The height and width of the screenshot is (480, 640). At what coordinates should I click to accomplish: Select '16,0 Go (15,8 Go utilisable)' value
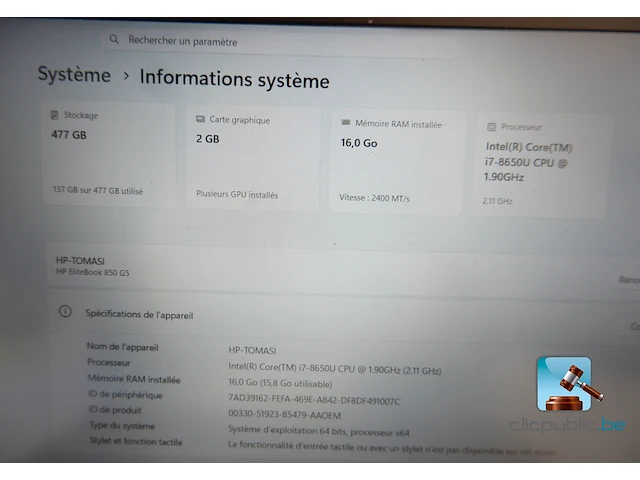(280, 383)
